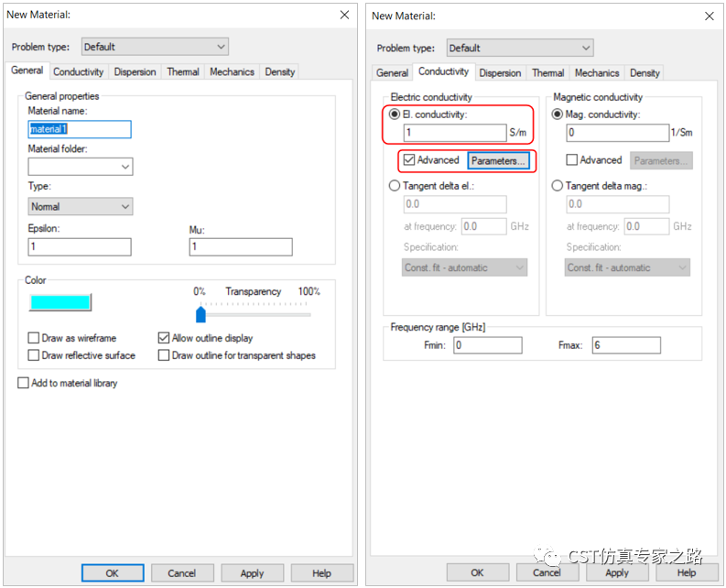Click Help in the right dialog
Viewport: 726px width, 588px height.
[x=687, y=572]
